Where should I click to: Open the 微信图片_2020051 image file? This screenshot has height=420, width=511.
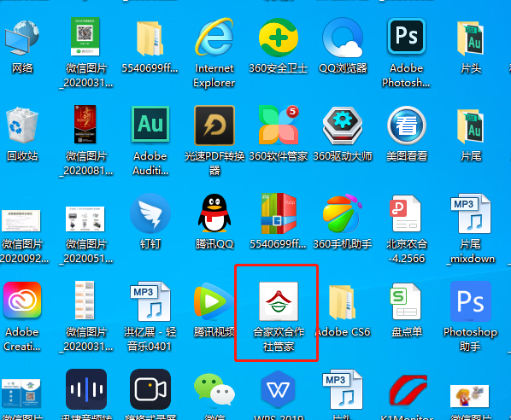[x=85, y=219]
